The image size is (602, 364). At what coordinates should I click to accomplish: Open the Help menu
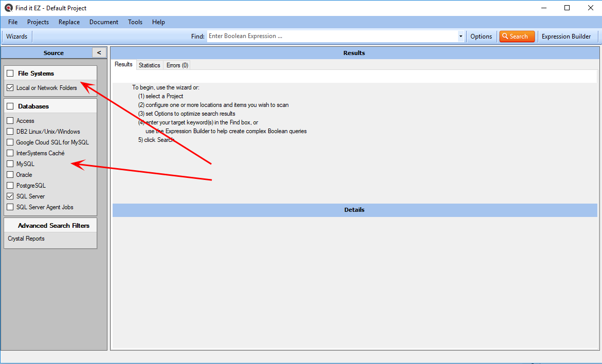coord(158,22)
